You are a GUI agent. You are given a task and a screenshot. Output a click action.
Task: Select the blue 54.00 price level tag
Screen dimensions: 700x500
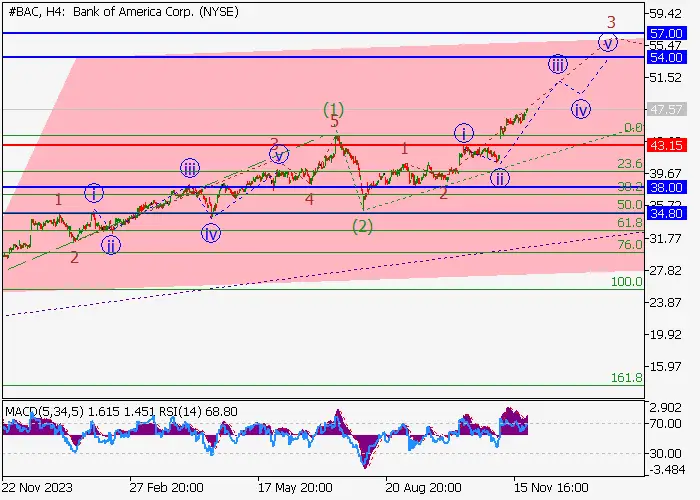(x=666, y=57)
